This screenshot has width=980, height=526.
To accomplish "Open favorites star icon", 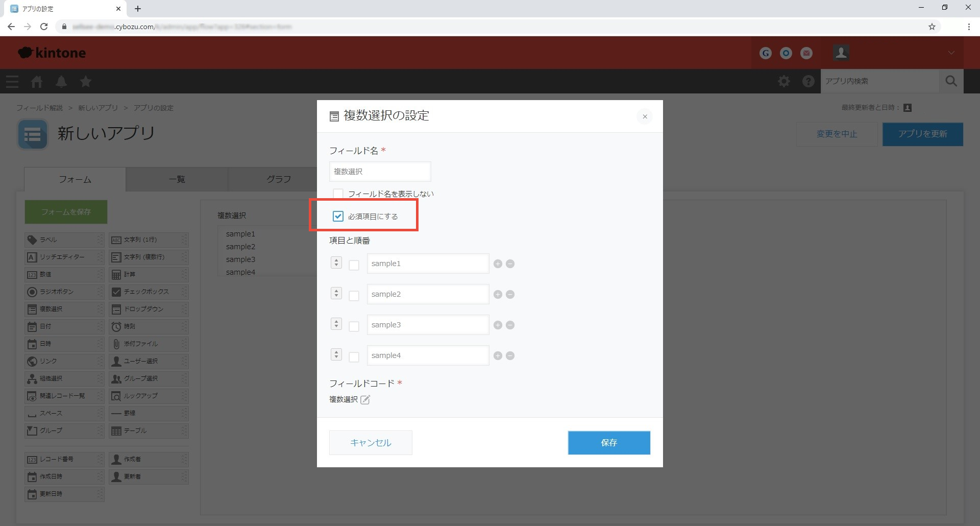I will [x=86, y=81].
